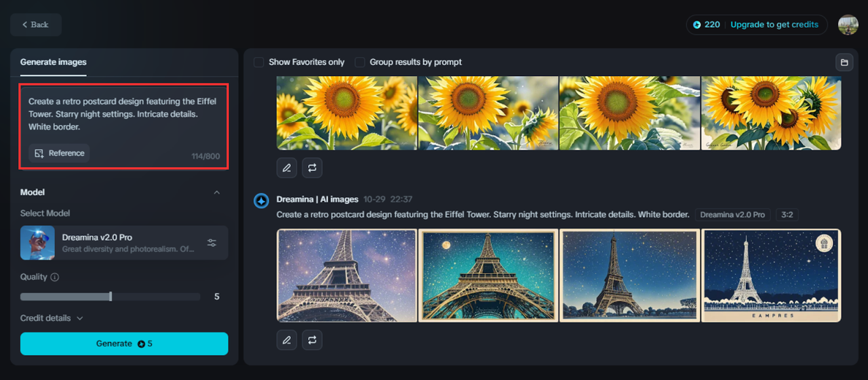Open third Eiffel Tower starry night thumbnail

tap(629, 275)
